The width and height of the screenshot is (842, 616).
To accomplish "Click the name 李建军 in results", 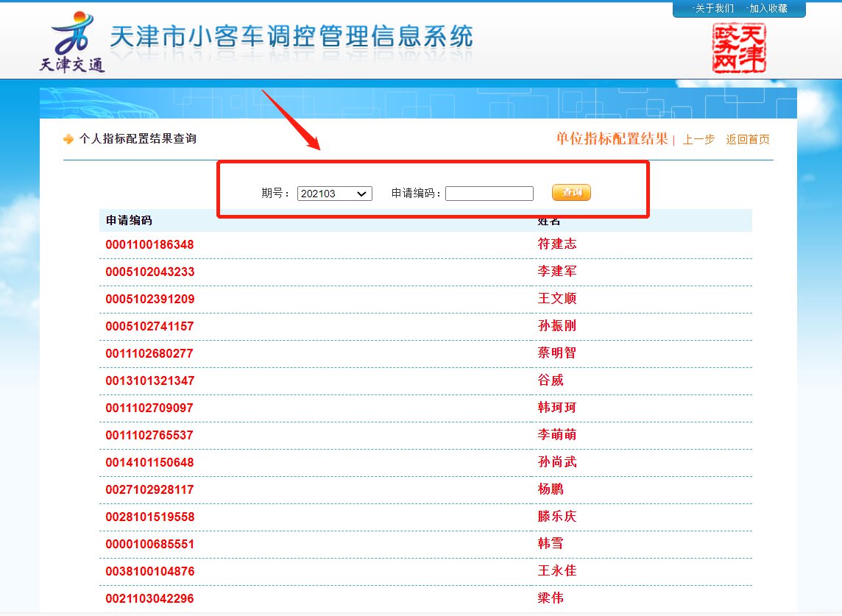I will (557, 272).
